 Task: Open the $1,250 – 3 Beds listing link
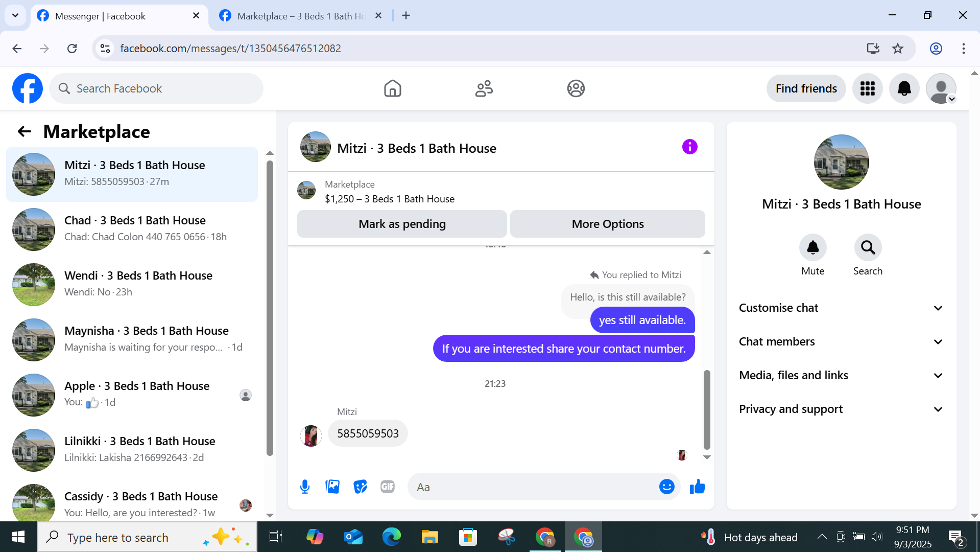[390, 199]
